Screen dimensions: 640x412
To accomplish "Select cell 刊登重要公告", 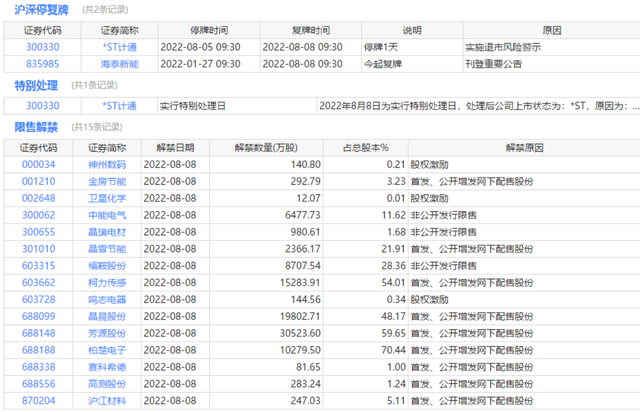I will click(493, 64).
